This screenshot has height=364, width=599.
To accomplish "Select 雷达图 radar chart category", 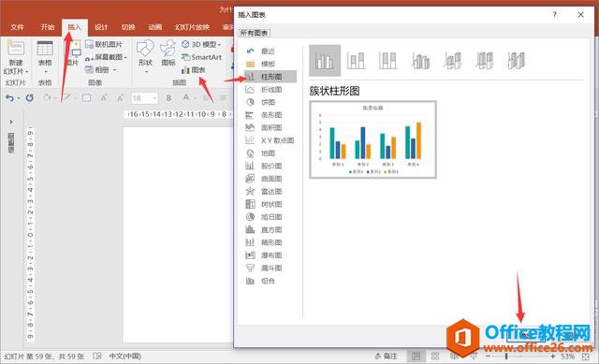I will 270,192.
